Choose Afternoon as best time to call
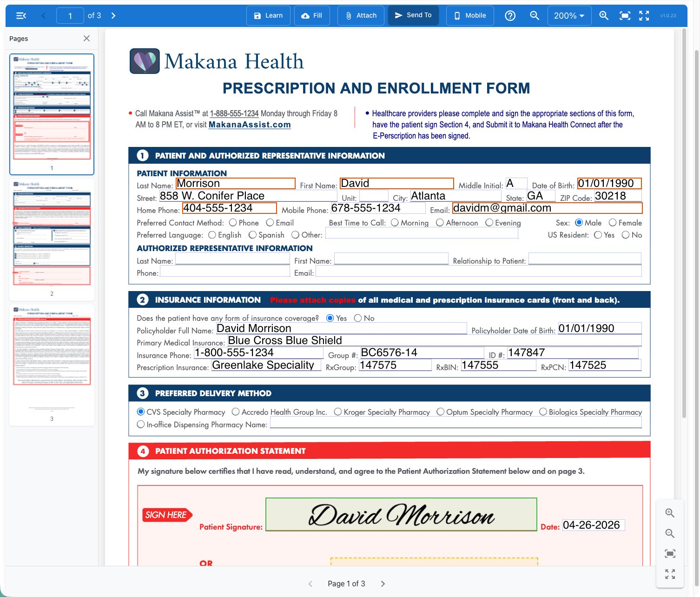700x597 pixels. [440, 223]
